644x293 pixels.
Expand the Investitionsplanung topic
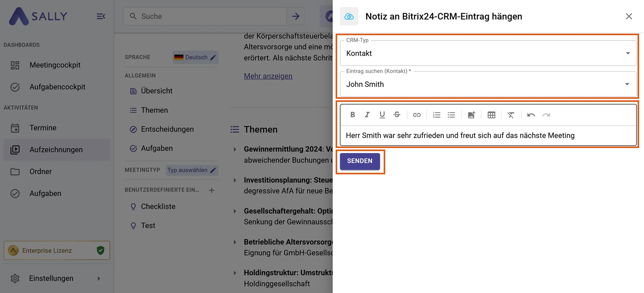coord(235,180)
